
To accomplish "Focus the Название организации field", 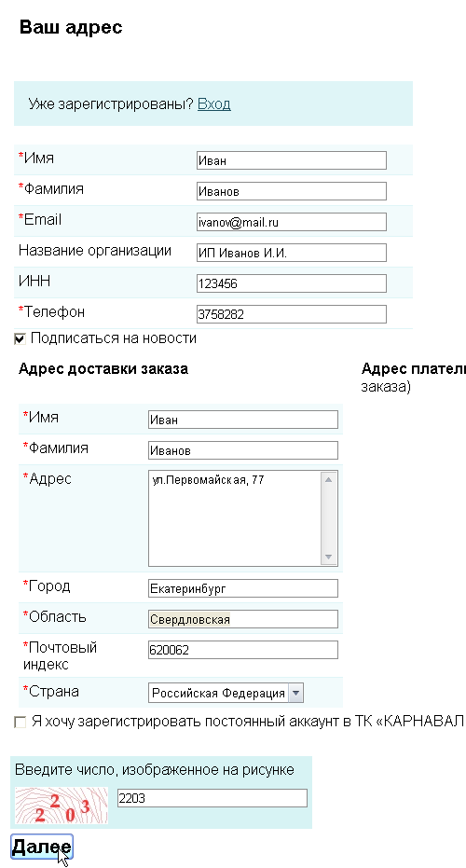I will 292,253.
